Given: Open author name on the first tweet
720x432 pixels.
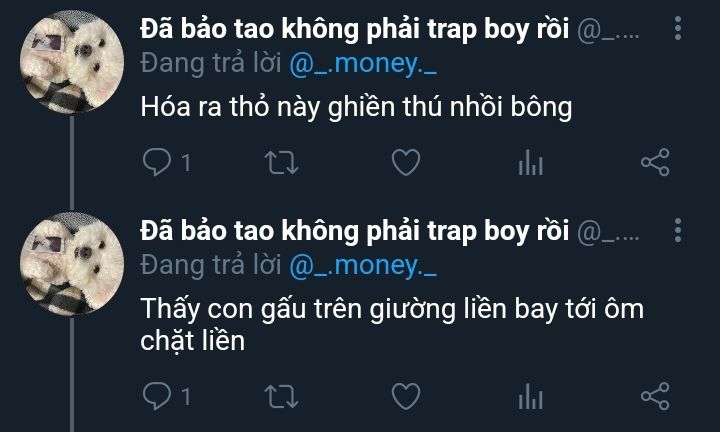Looking at the screenshot, I should pos(354,29).
